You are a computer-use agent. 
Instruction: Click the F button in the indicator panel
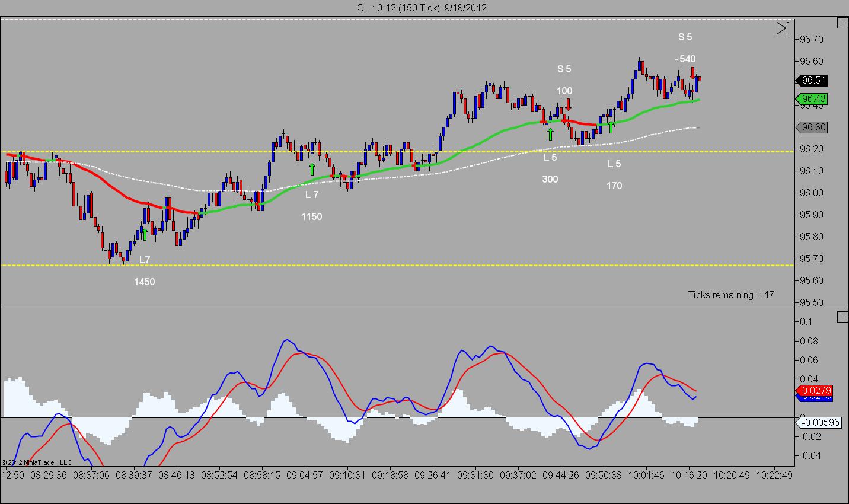842,317
